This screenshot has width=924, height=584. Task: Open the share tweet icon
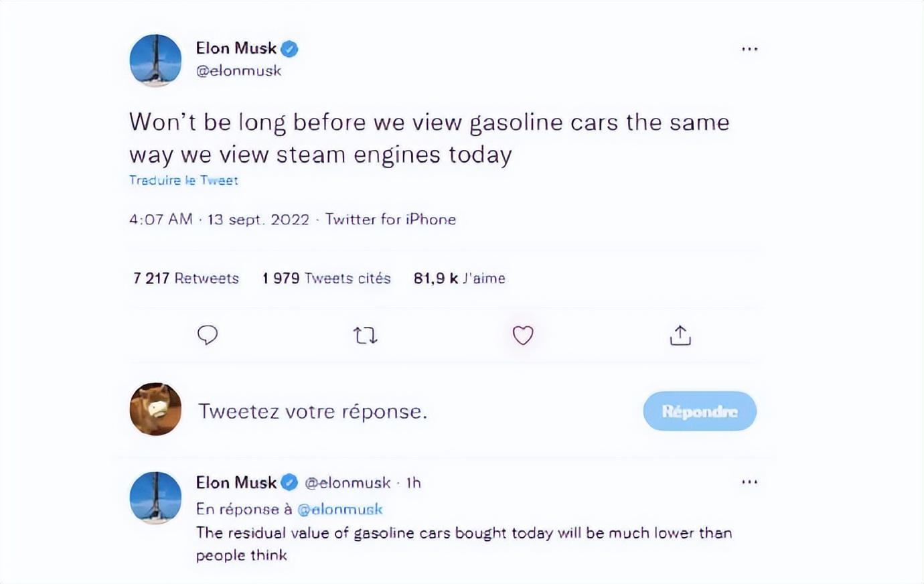point(680,335)
